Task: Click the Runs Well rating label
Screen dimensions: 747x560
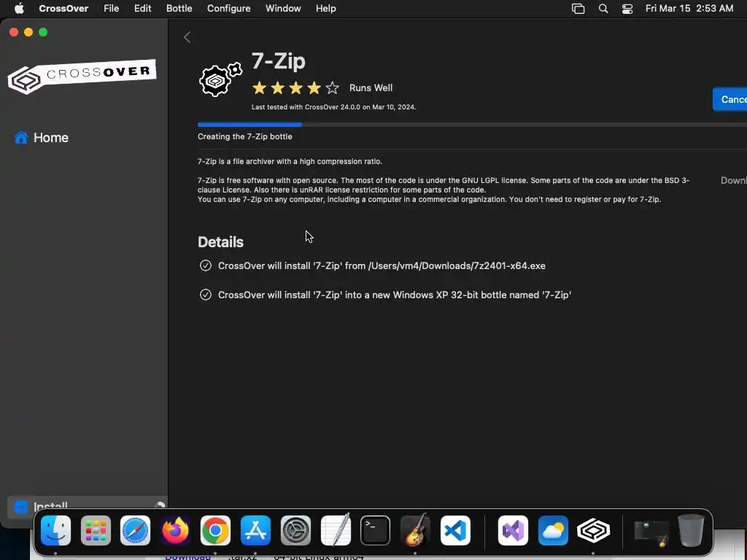Action: (x=371, y=88)
